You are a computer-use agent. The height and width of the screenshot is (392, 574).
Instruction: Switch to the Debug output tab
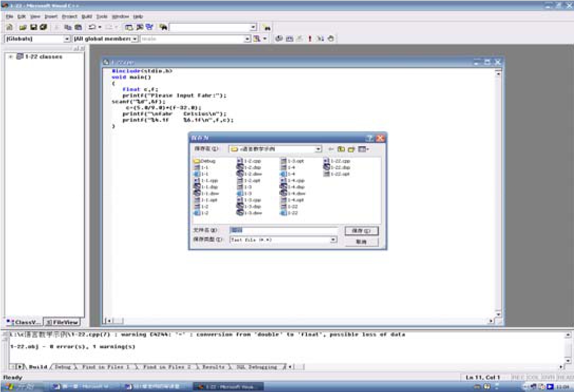point(63,367)
